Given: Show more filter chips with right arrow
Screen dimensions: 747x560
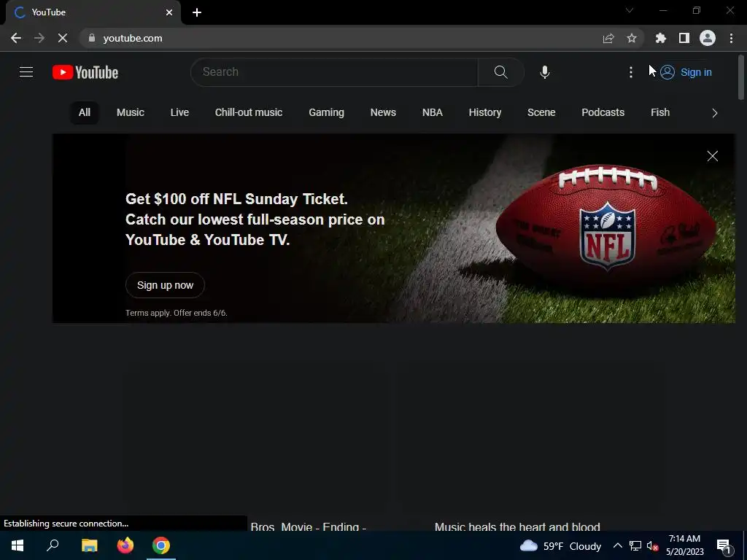Looking at the screenshot, I should pos(714,113).
